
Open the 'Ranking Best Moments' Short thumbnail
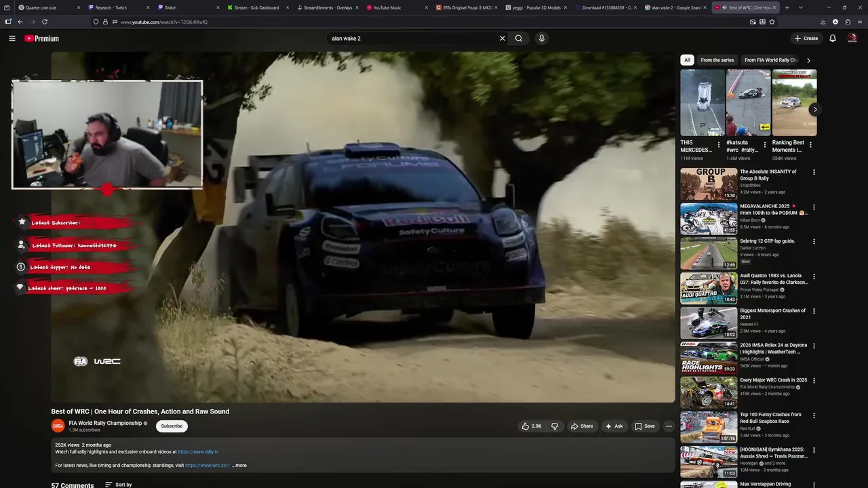click(794, 102)
